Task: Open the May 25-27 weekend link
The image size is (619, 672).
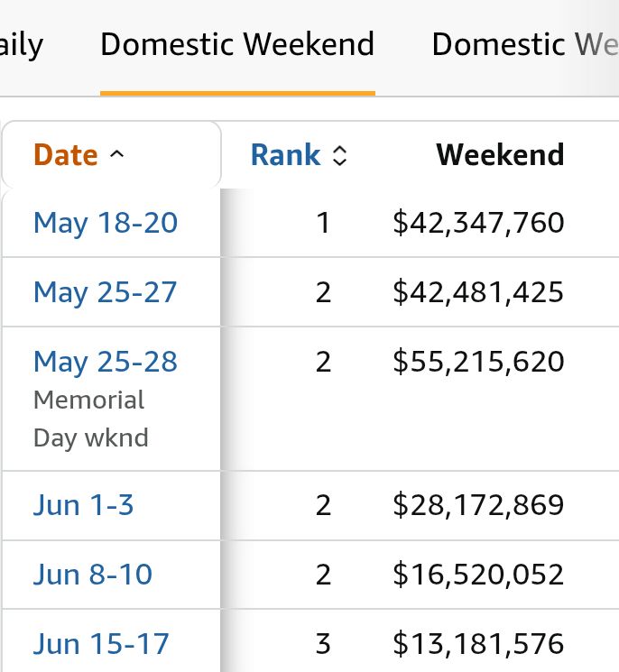Action: click(x=105, y=293)
